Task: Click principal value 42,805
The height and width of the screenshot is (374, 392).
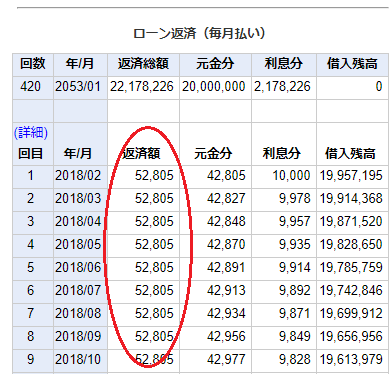Action: [226, 176]
